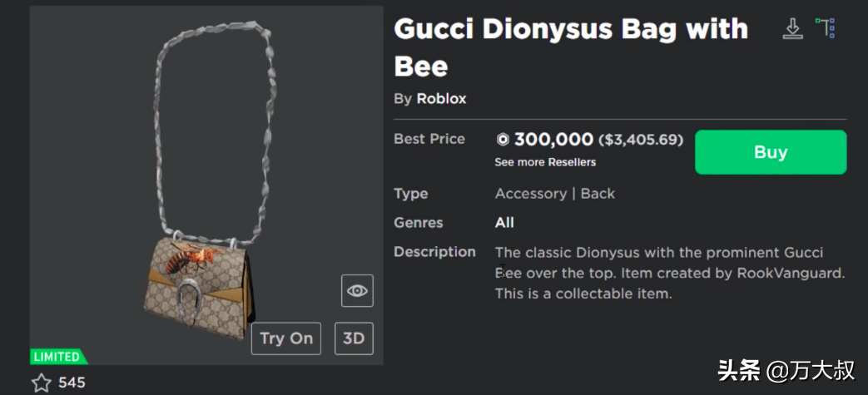
Task: Click the item title heading
Action: coord(570,47)
